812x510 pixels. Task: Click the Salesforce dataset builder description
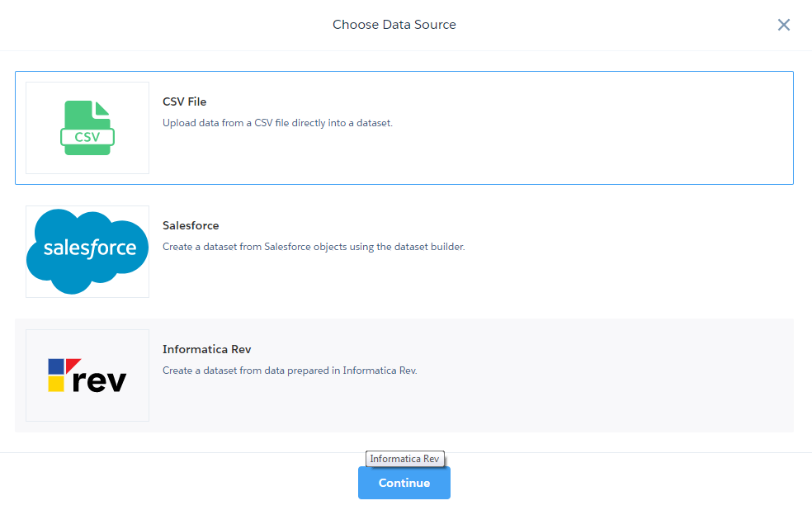[x=314, y=247]
